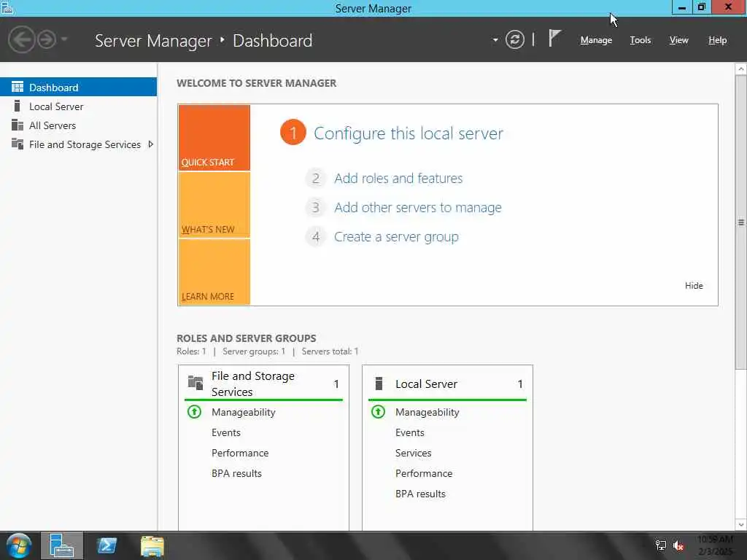Click green Manageability icon in Local Server tile
747x560 pixels.
click(379, 411)
